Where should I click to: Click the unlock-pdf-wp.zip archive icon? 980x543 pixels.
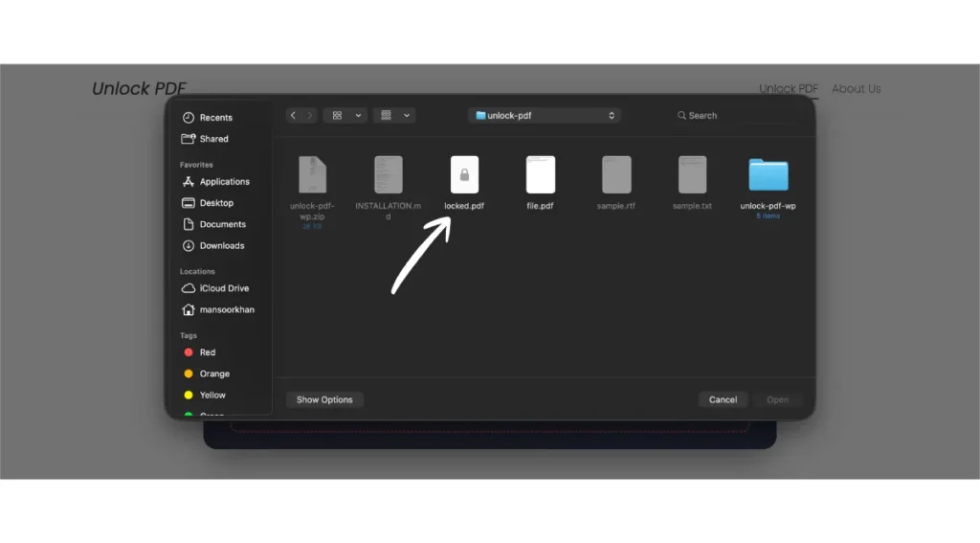coord(312,175)
